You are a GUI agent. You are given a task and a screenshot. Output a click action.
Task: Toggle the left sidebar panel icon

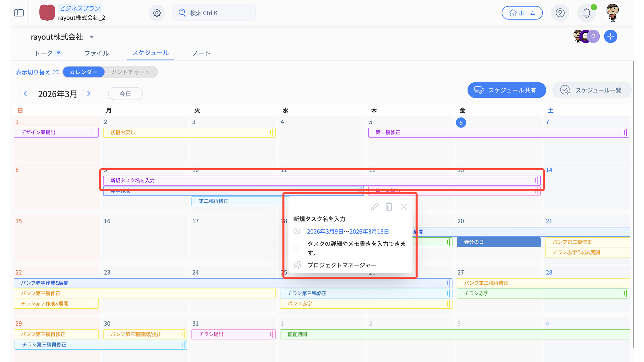pyautogui.click(x=19, y=13)
